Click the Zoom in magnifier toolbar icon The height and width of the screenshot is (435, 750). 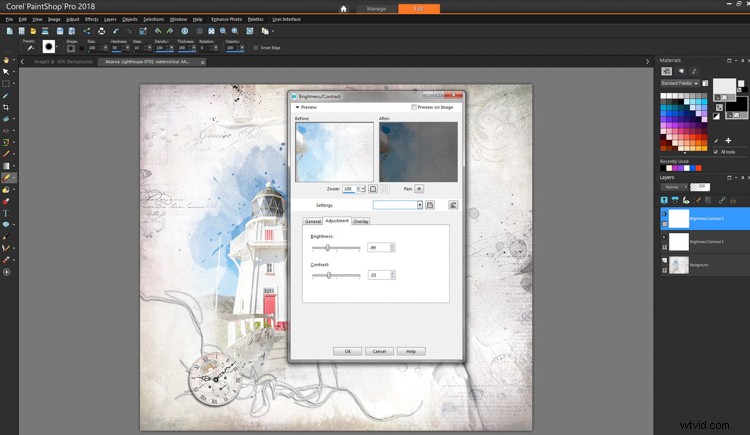235,31
